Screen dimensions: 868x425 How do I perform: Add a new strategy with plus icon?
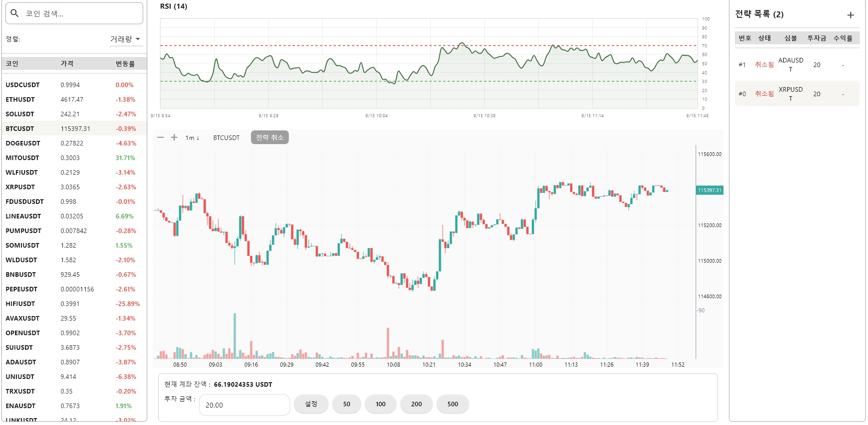(850, 15)
